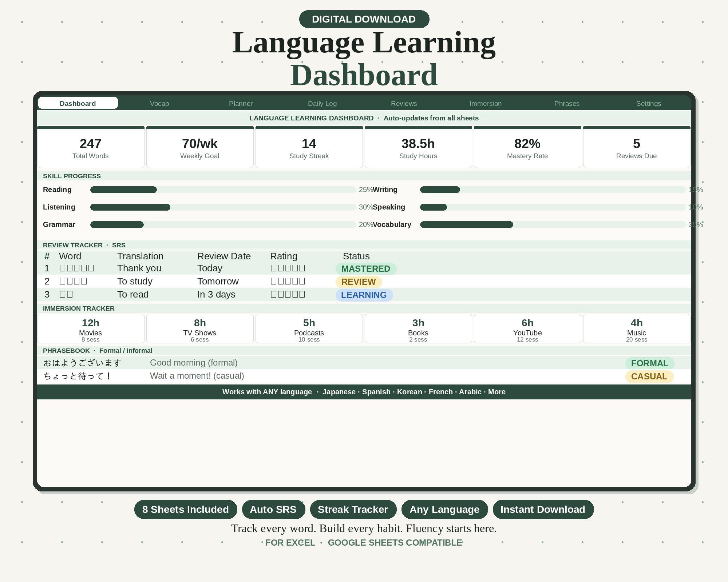Select the 70/wk Weekly Goal card
The height and width of the screenshot is (582, 728).
point(200,147)
